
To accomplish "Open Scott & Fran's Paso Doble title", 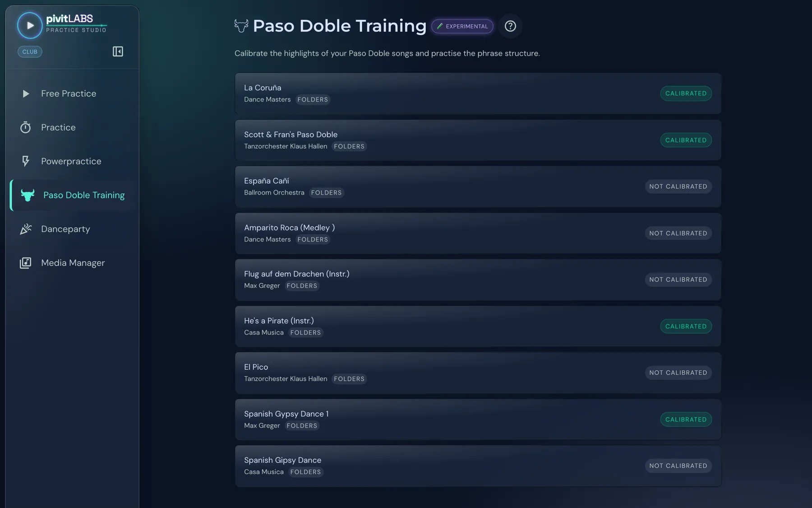I will 291,135.
